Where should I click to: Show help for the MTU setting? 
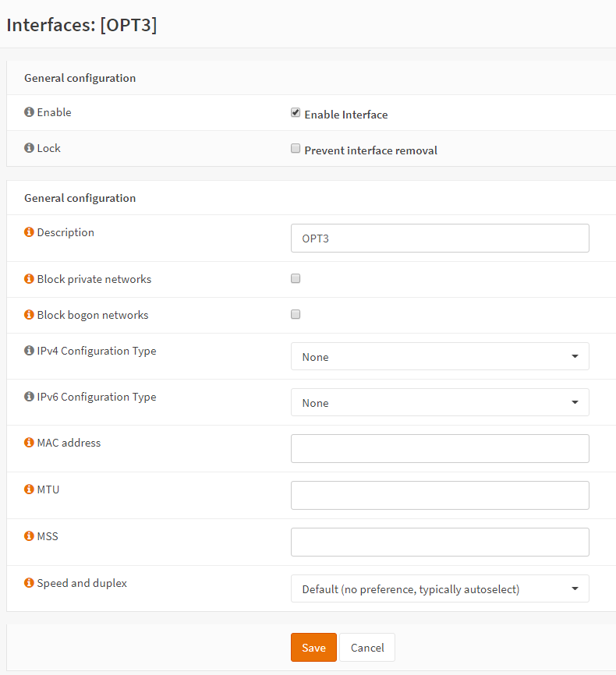(x=30, y=489)
